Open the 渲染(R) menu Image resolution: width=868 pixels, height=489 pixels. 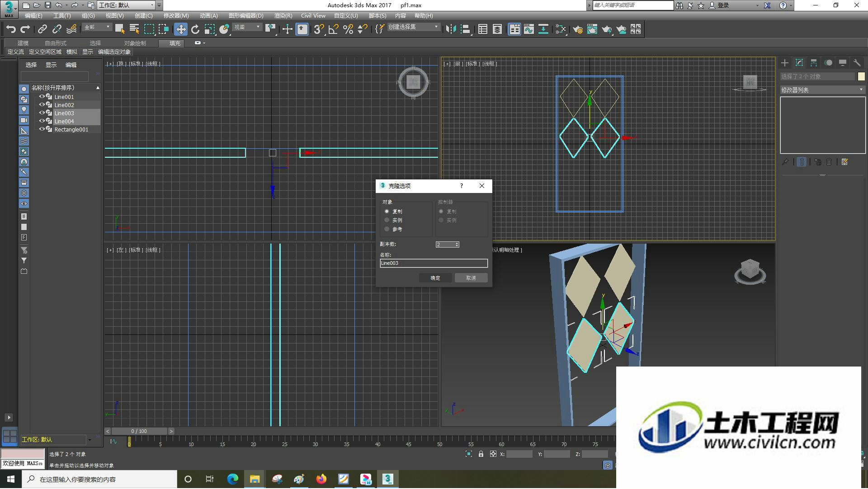283,16
